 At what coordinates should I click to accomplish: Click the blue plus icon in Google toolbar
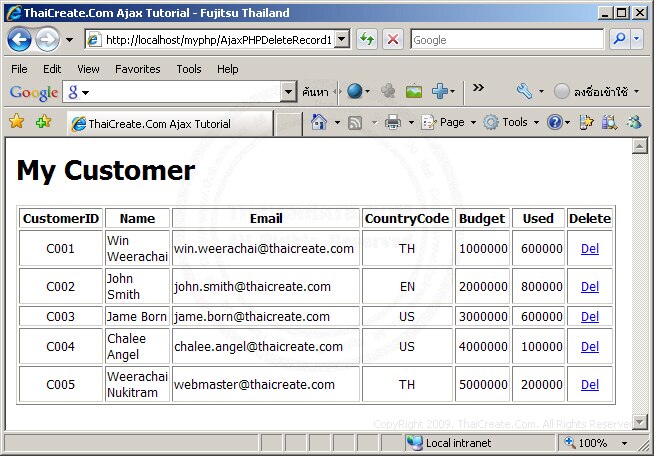pyautogui.click(x=440, y=91)
